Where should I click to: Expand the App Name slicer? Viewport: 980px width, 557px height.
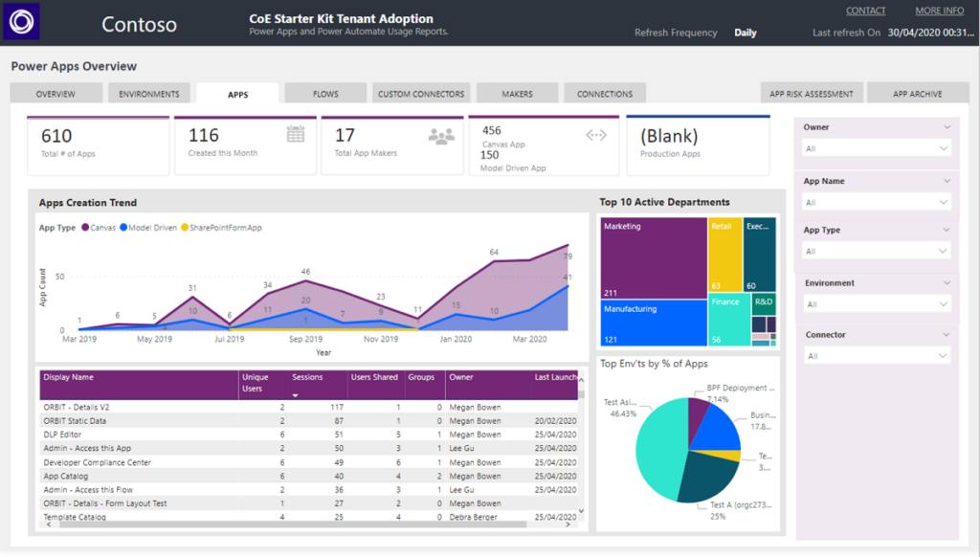click(874, 201)
